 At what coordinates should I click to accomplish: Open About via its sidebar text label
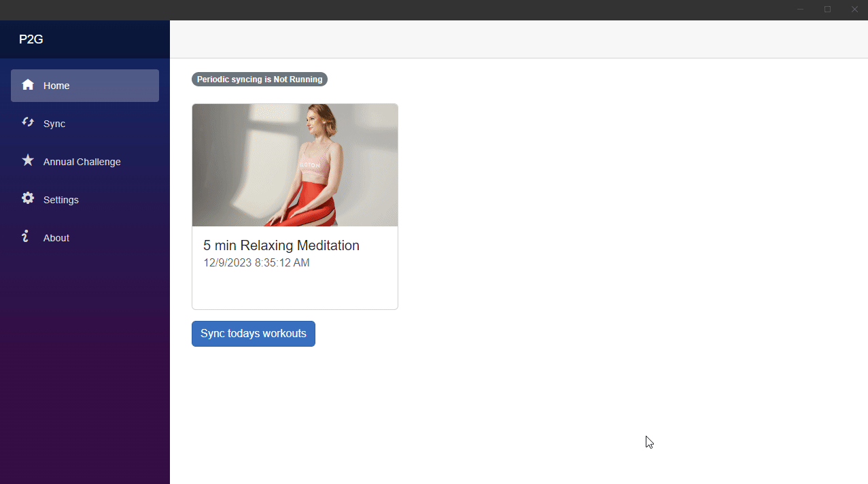pyautogui.click(x=56, y=238)
